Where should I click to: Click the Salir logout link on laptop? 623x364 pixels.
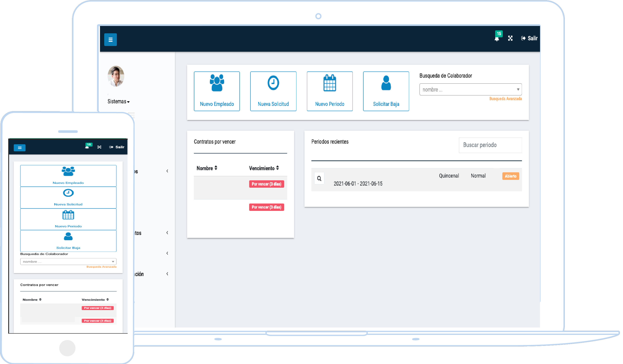pyautogui.click(x=530, y=38)
